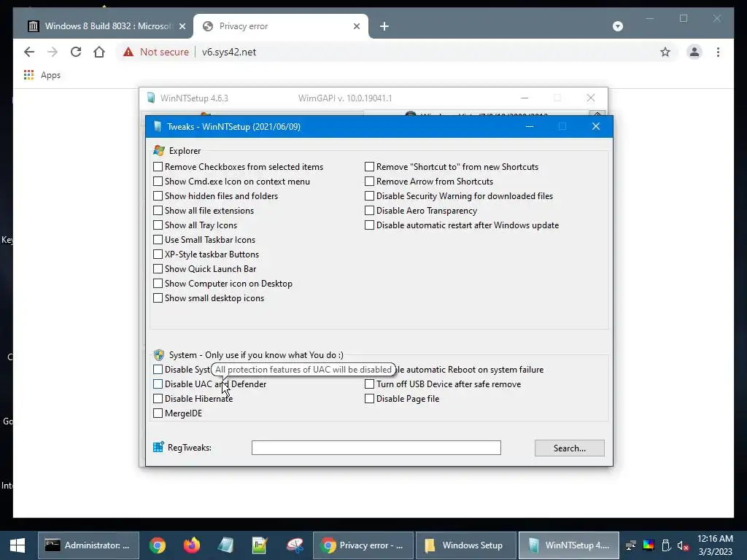Click the Not secure warning indicator
Image resolution: width=747 pixels, height=560 pixels.
click(x=156, y=52)
